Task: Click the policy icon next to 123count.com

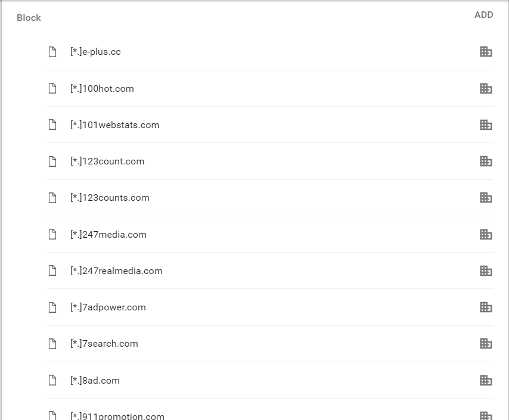Action: 486,161
